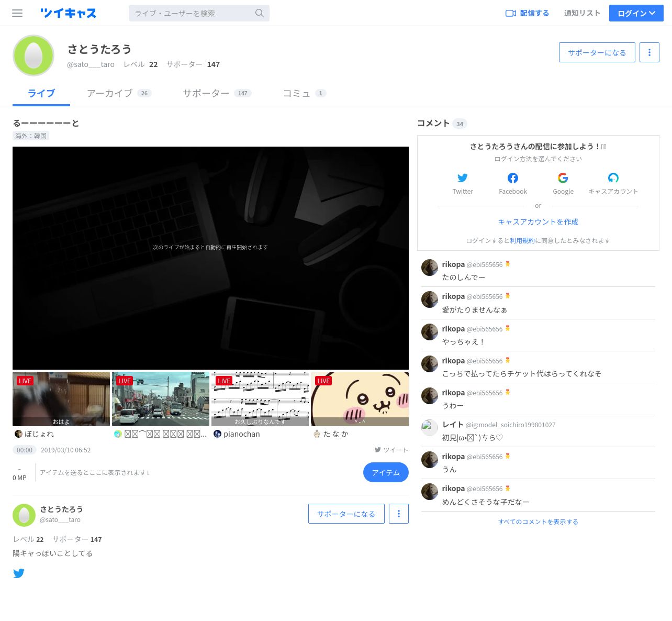672x621 pixels.
Task: Click rikopa avatar beside うん
Action: pyautogui.click(x=430, y=460)
